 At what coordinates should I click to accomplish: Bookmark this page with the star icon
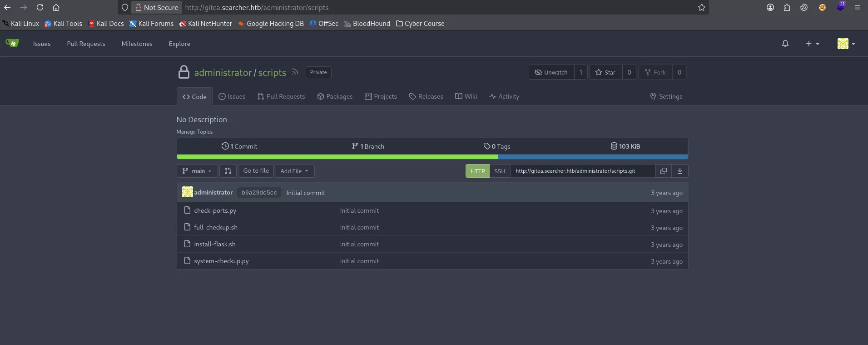[x=701, y=7]
